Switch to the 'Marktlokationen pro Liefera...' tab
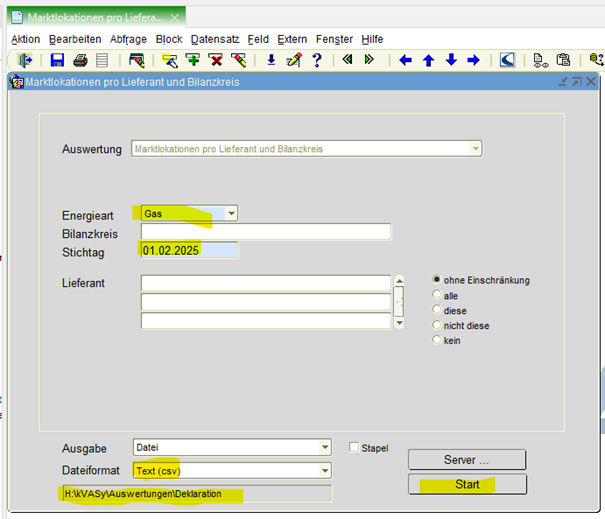Screen dimensions: 605x519 tap(95, 18)
